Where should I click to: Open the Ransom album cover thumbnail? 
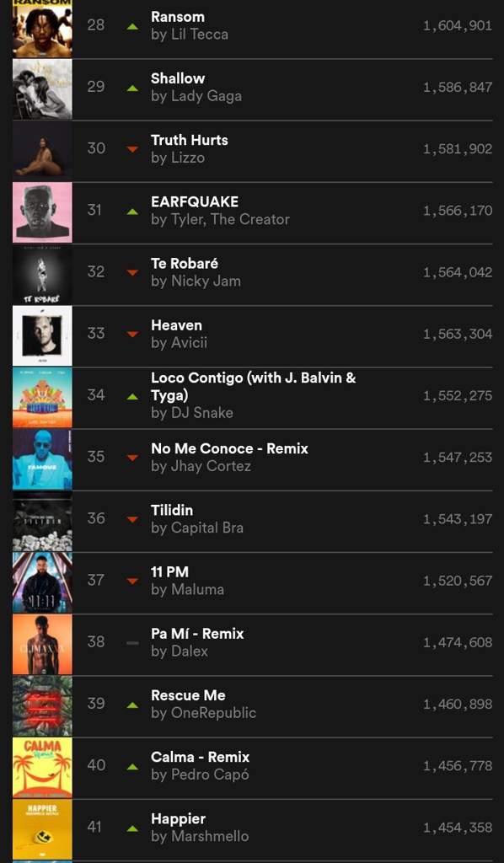click(x=42, y=28)
